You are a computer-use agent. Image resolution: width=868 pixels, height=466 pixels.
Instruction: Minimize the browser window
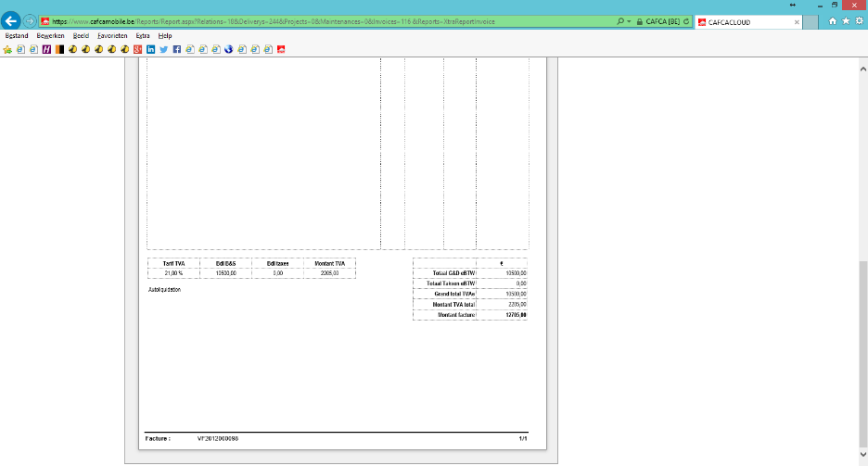[820, 6]
